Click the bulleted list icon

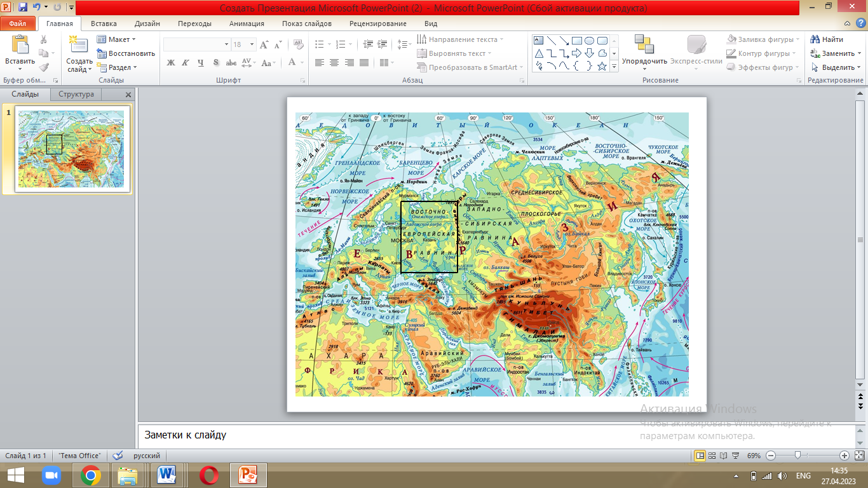click(320, 44)
